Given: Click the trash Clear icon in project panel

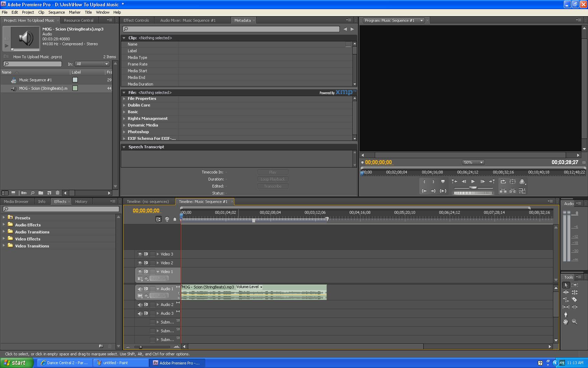Looking at the screenshot, I should (57, 193).
